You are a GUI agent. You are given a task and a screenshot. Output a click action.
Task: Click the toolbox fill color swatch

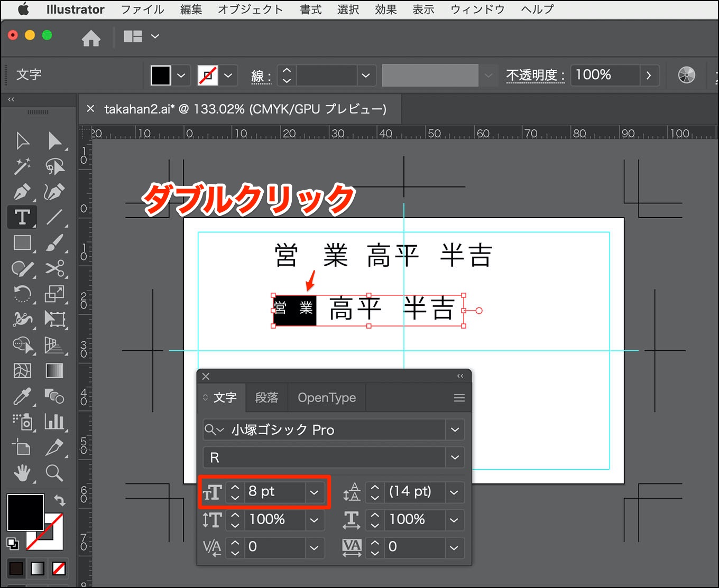point(25,512)
